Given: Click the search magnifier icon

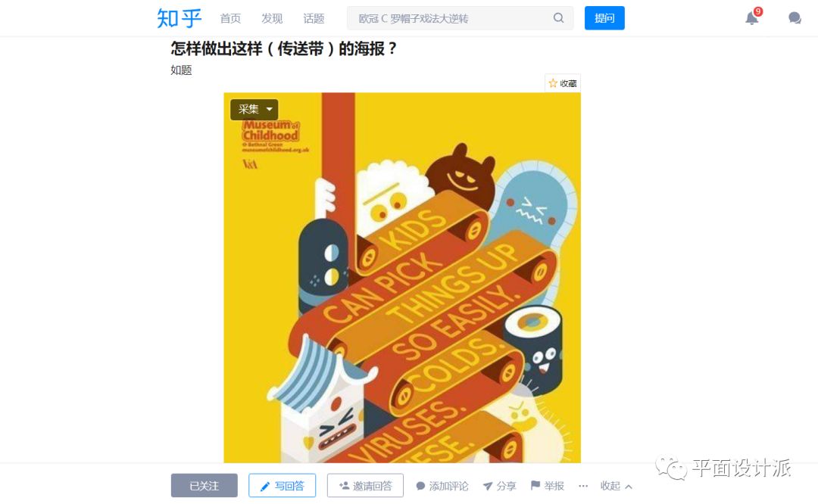Looking at the screenshot, I should [558, 18].
